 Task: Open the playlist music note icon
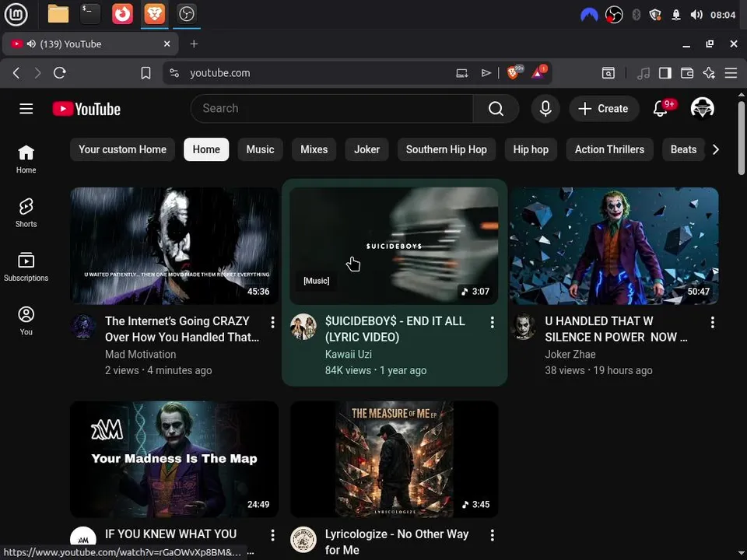tap(644, 73)
